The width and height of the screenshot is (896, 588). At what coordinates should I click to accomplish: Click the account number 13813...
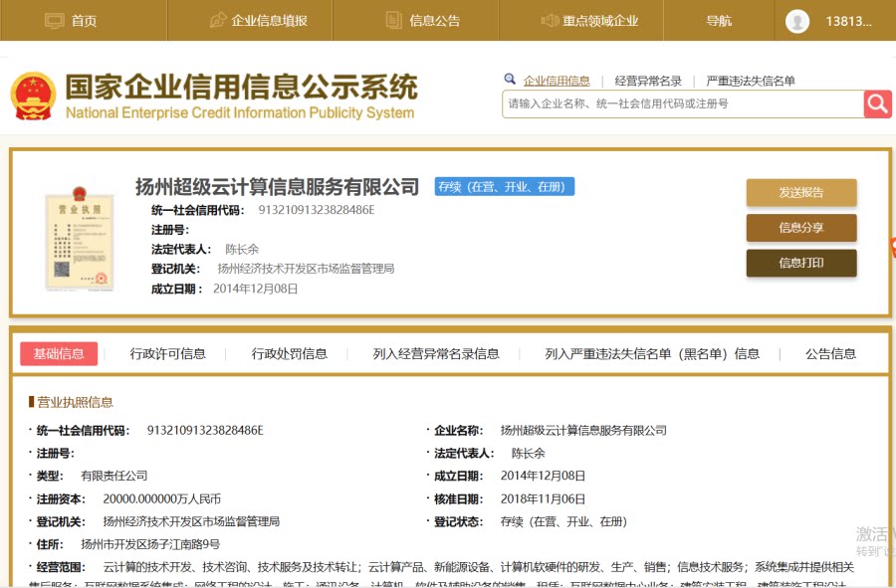click(848, 22)
